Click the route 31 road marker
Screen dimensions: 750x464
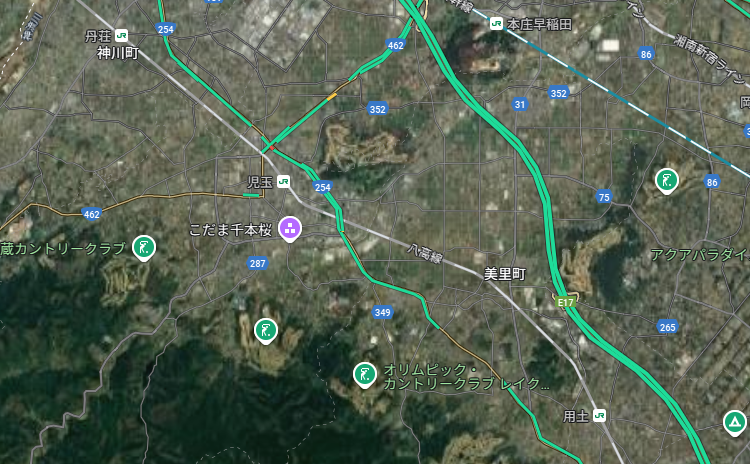[520, 104]
